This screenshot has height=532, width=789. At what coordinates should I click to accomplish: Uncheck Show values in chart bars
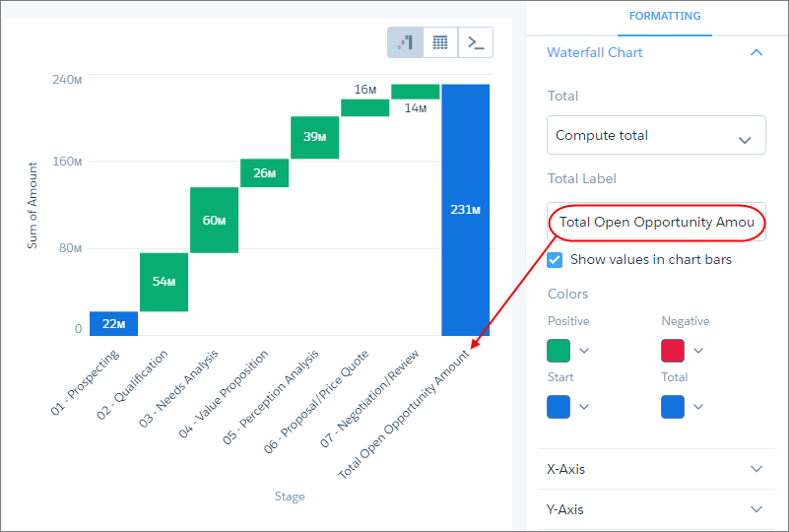tap(555, 260)
